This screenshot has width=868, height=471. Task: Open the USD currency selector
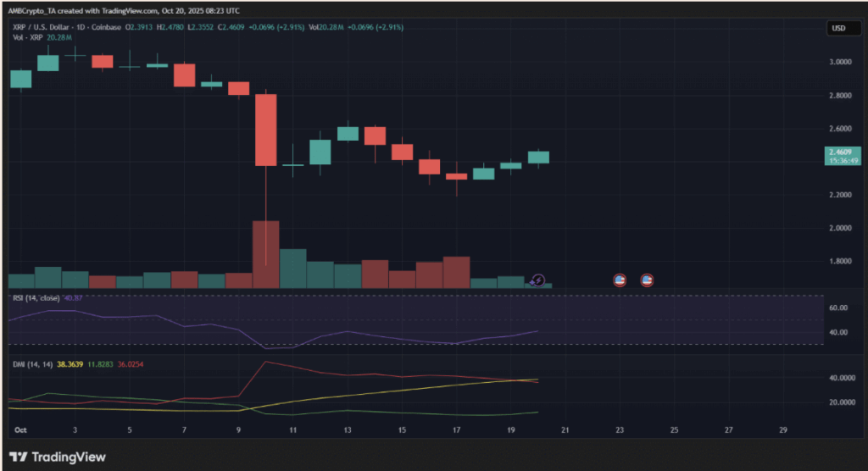tap(837, 30)
